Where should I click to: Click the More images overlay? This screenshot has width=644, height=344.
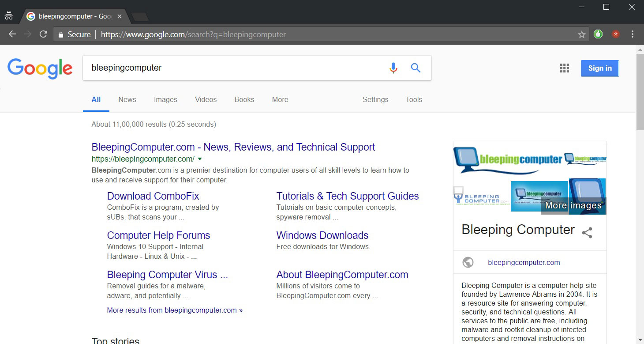573,206
